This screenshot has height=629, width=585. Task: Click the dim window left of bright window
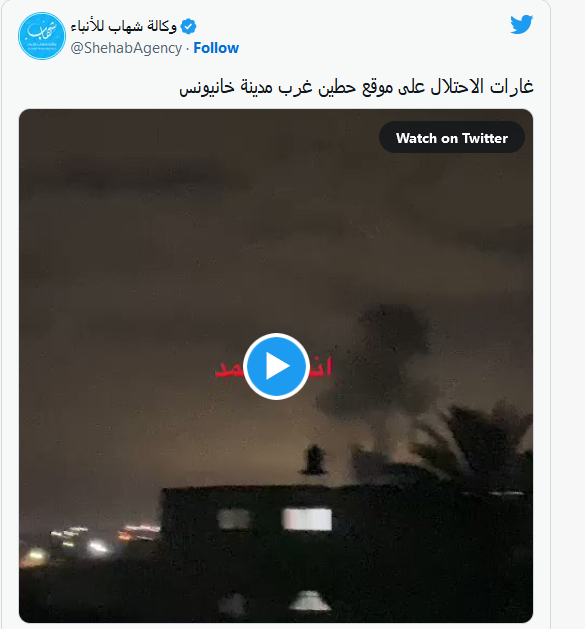click(x=233, y=519)
